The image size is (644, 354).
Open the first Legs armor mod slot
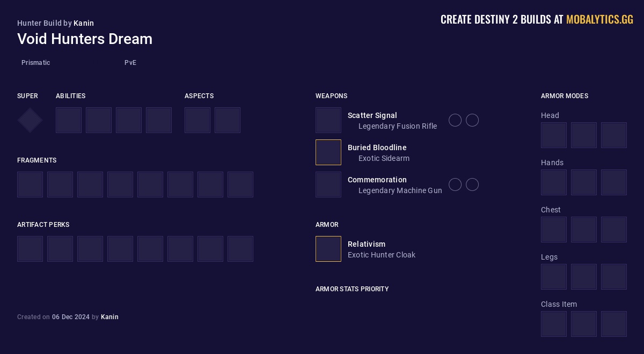[554, 277]
